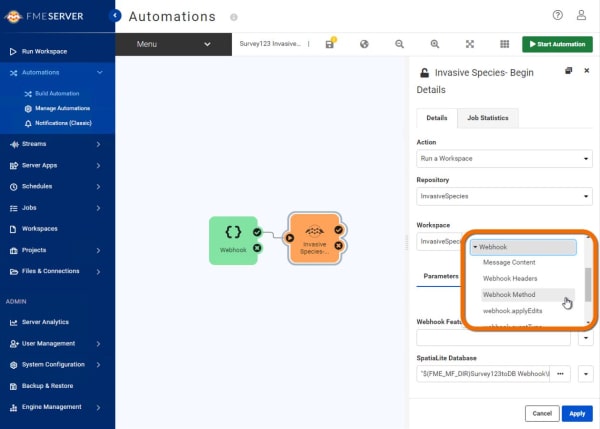Open the Menu dropdown in toolbar

[x=173, y=44]
